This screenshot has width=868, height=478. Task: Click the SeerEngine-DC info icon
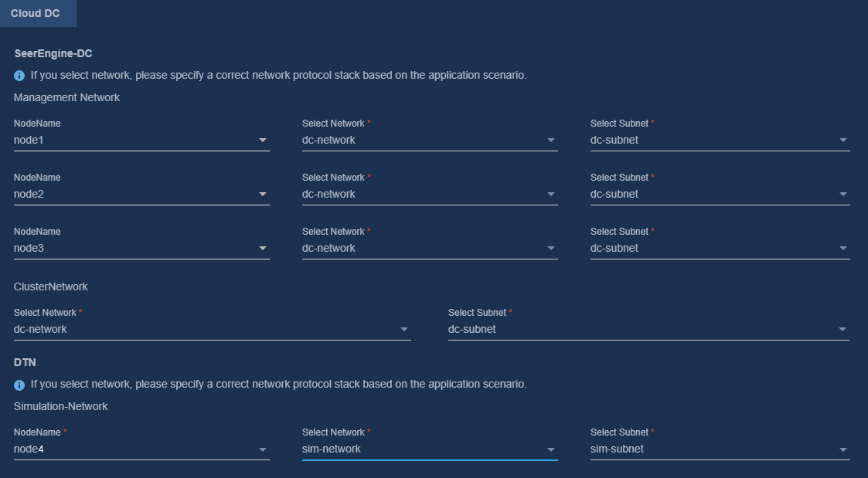tap(19, 76)
